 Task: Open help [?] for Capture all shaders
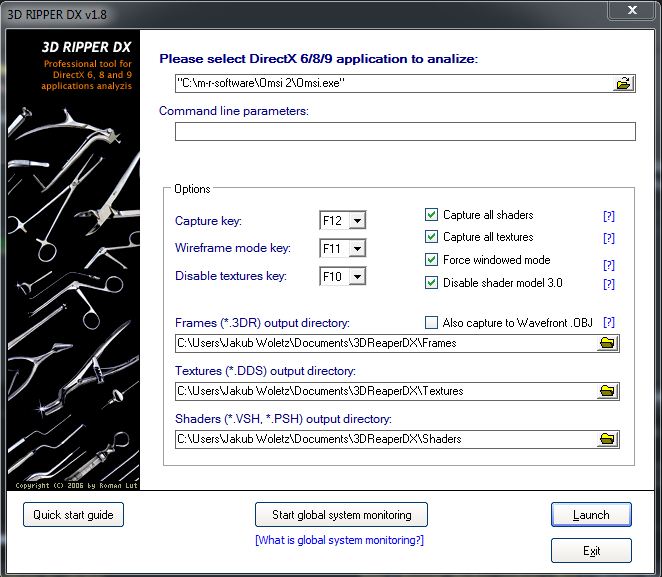[x=608, y=216]
